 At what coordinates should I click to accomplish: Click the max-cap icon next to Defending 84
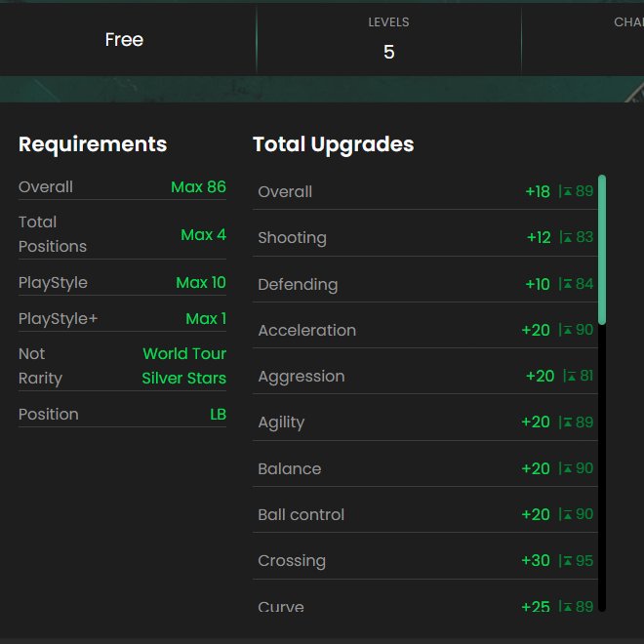click(x=568, y=284)
